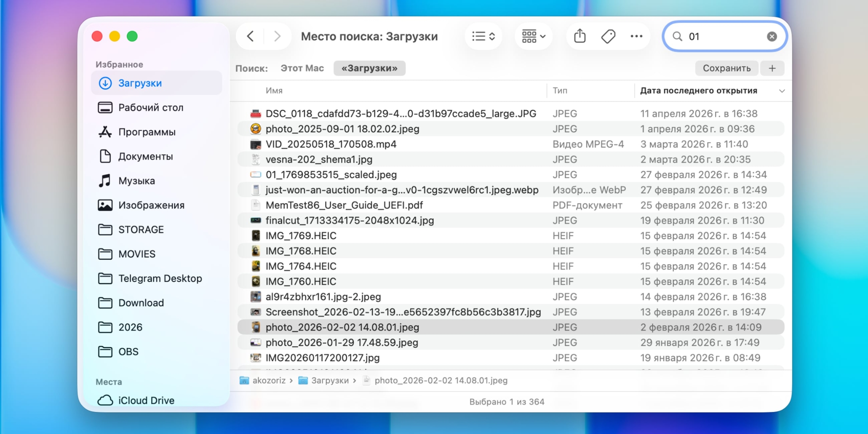This screenshot has width=868, height=434.
Task: Open Программы in sidebar
Action: pyautogui.click(x=146, y=132)
